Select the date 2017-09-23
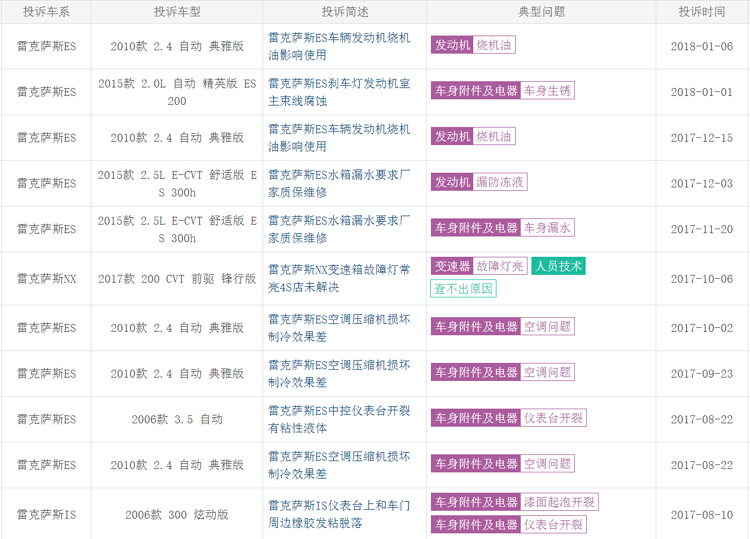Viewport: 750px width, 539px height. [x=702, y=374]
